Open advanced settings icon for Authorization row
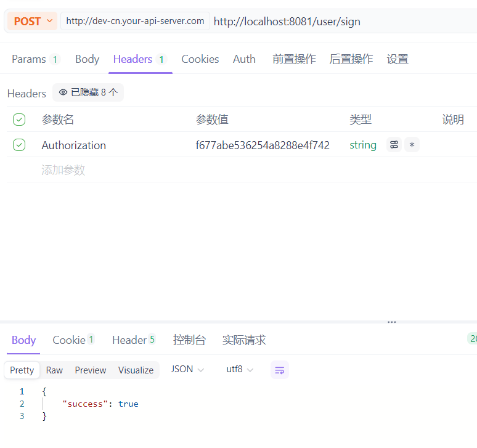Screen dimensions: 477x448 point(394,144)
